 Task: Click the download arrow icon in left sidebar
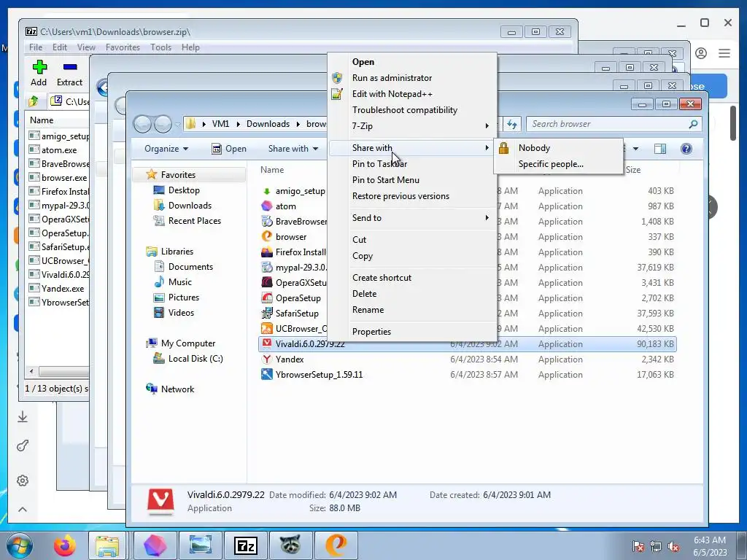(23, 417)
